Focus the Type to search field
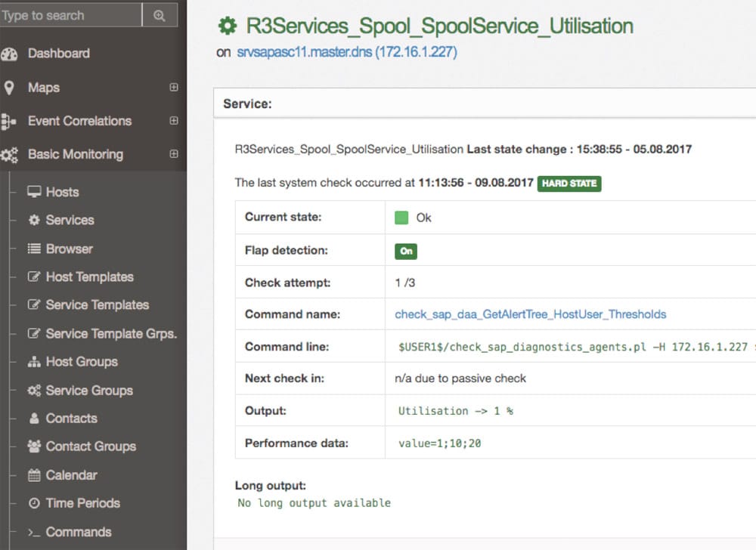Image resolution: width=756 pixels, height=550 pixels. (71, 15)
